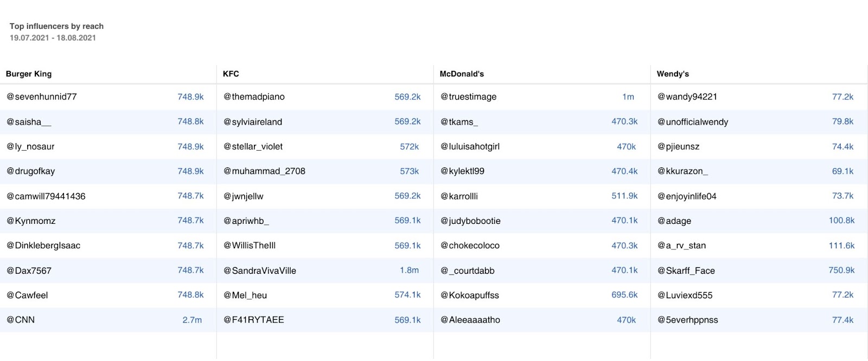868x361 pixels.
Task: Click @5everhppnss handle
Action: point(688,320)
